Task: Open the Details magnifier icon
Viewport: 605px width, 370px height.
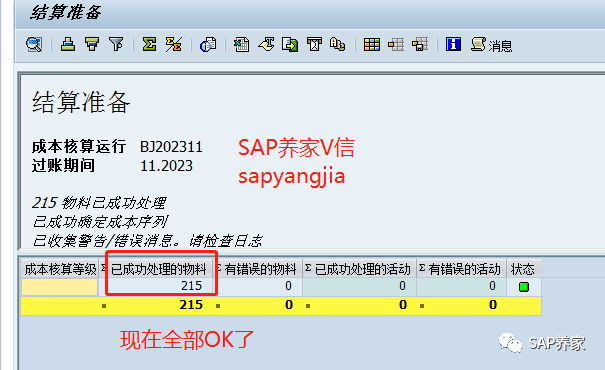Action: tap(34, 44)
